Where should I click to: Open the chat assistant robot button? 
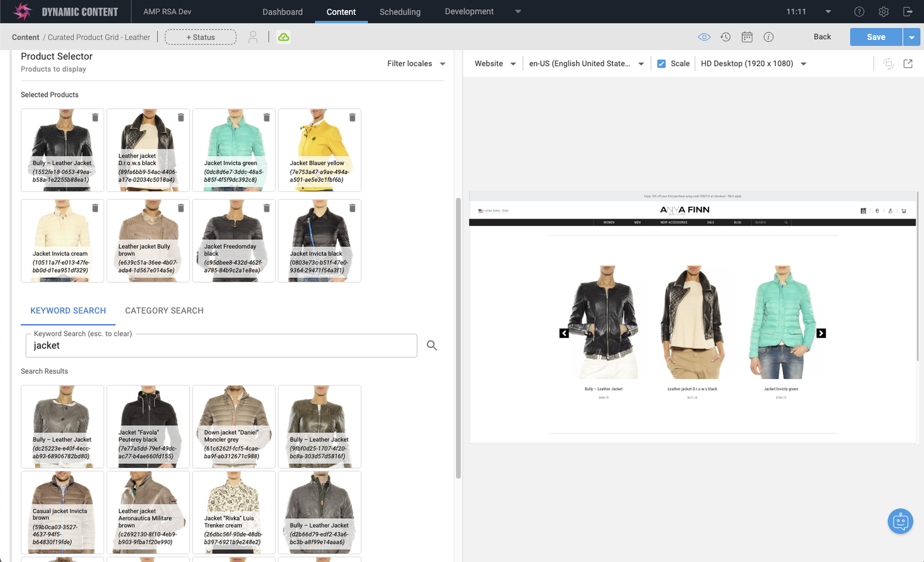pyautogui.click(x=900, y=521)
